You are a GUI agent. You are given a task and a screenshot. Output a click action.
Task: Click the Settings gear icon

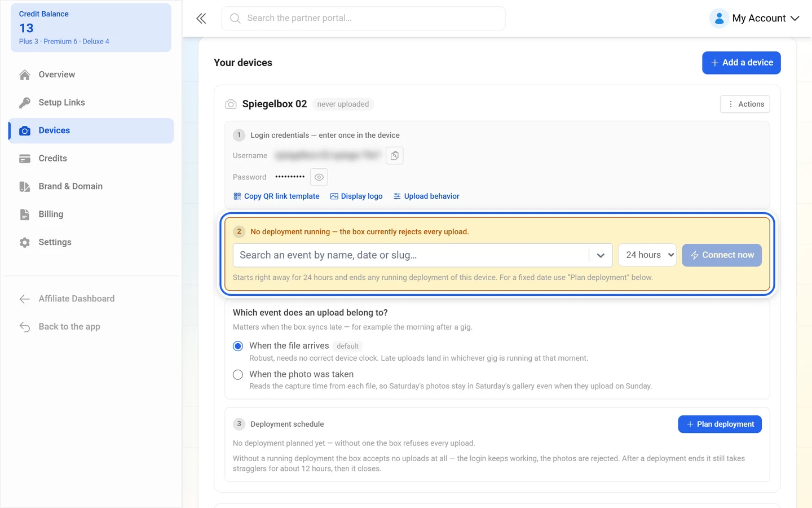(x=25, y=243)
